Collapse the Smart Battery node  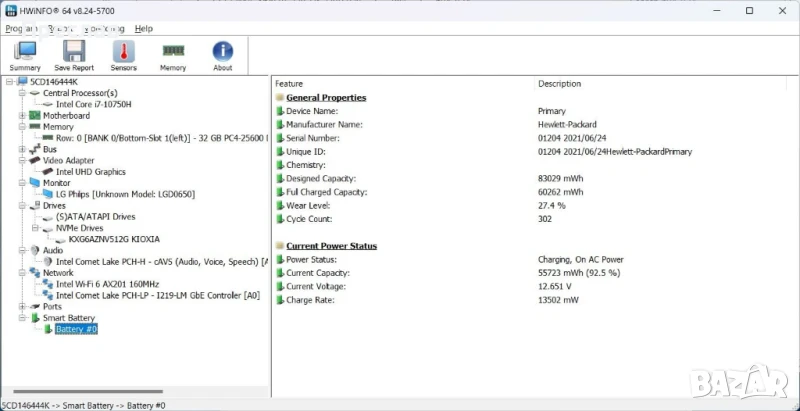22,318
